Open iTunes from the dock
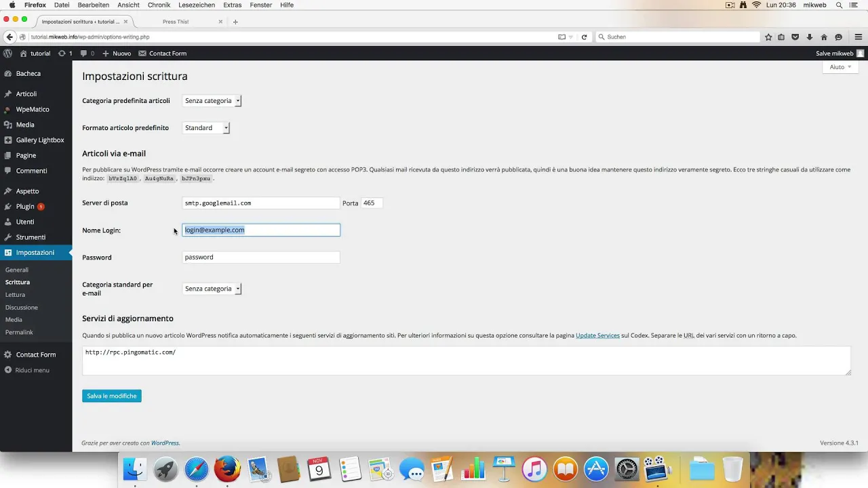 pos(534,469)
